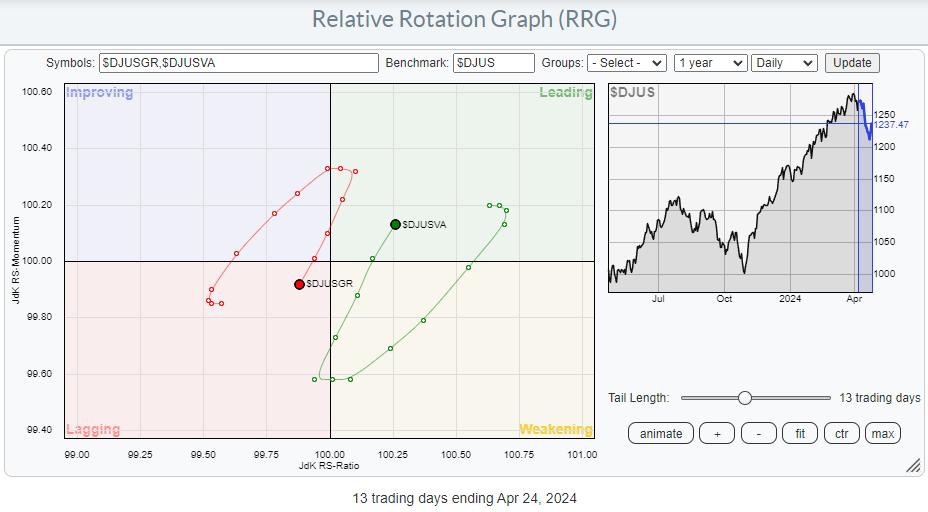This screenshot has width=928, height=512.
Task: Open the Daily interval dropdown
Action: point(784,62)
